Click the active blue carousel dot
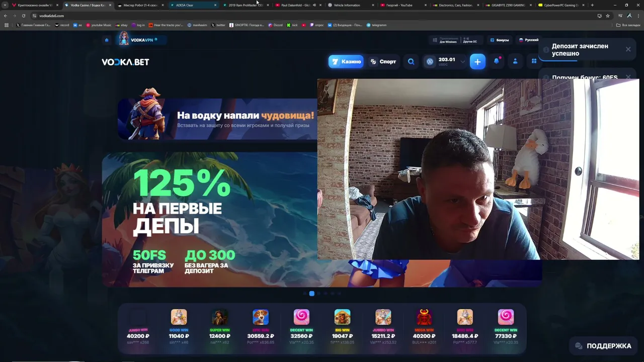Viewport: 644px width, 362px height. (x=312, y=293)
